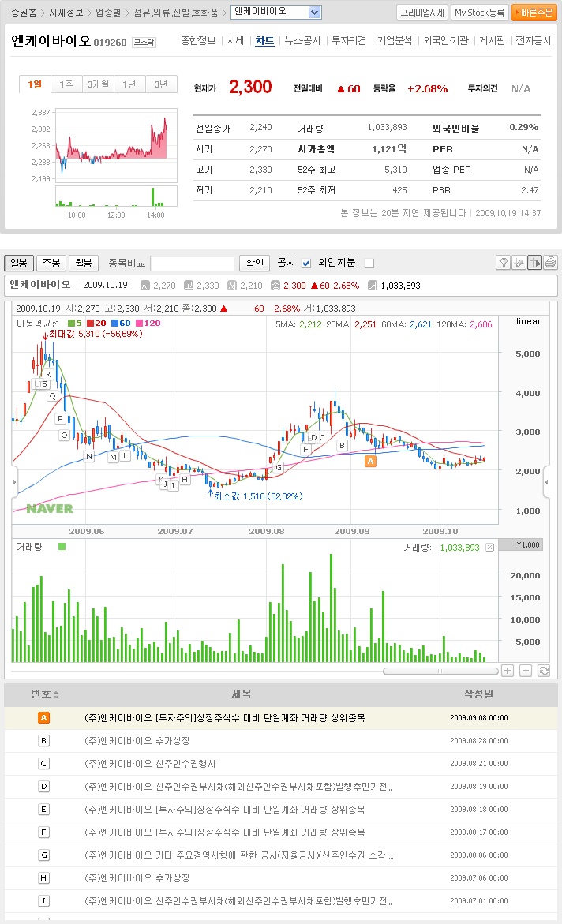Screen dimensions: 562x924
Task: Click the 섬유,의류,신발,호화품 breadcrumb
Action: click(176, 13)
